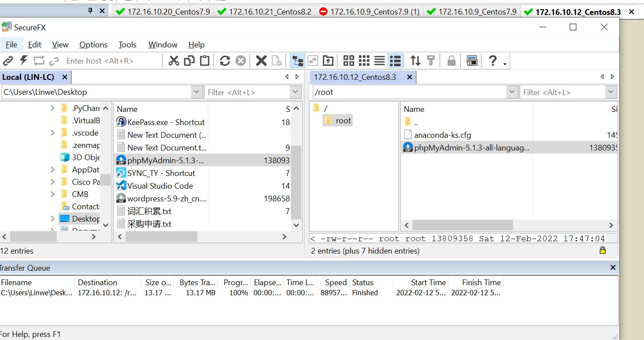Open the Edit menu
This screenshot has width=644, height=340.
coord(35,44)
